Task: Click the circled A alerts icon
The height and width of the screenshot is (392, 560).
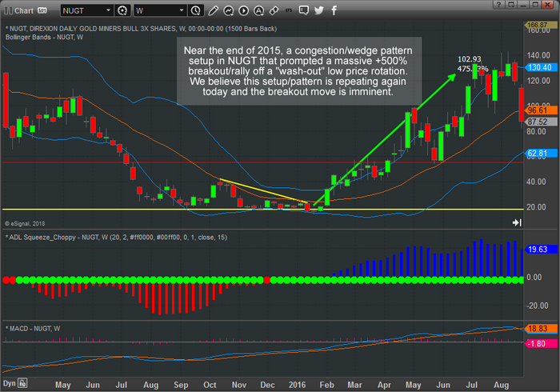Action: (260, 11)
